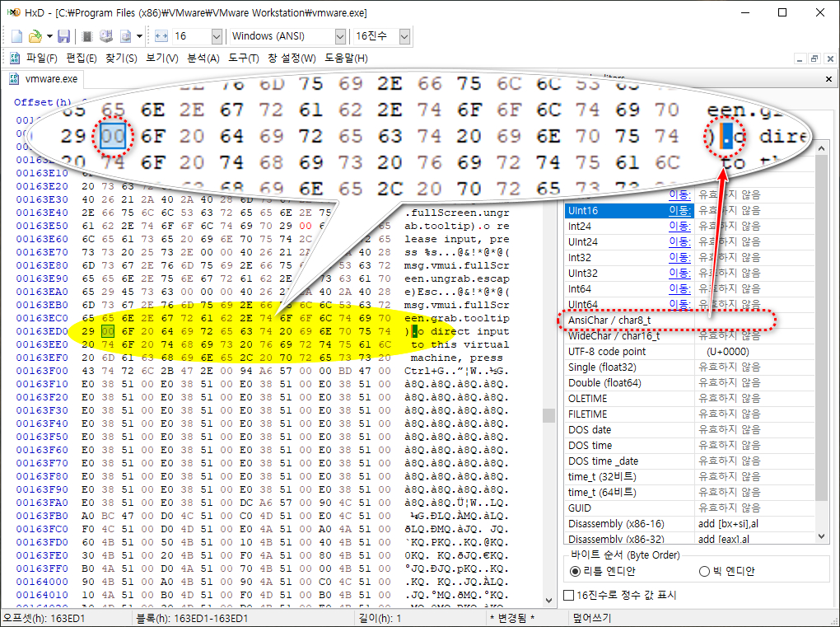Click 이동 link in Int24 row
840x627 pixels.
coord(679,226)
